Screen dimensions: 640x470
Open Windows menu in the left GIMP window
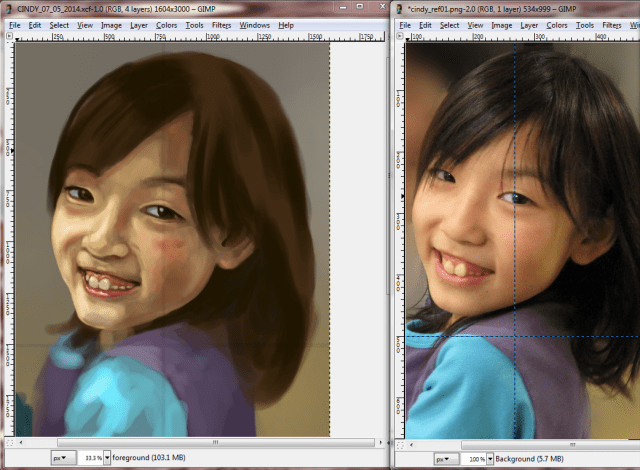[255, 24]
